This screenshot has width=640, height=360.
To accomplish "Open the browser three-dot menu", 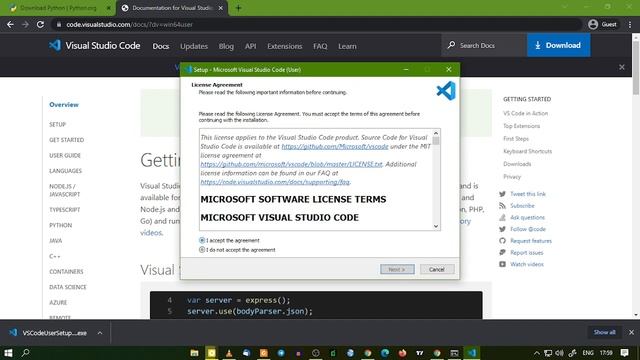I will [630, 24].
